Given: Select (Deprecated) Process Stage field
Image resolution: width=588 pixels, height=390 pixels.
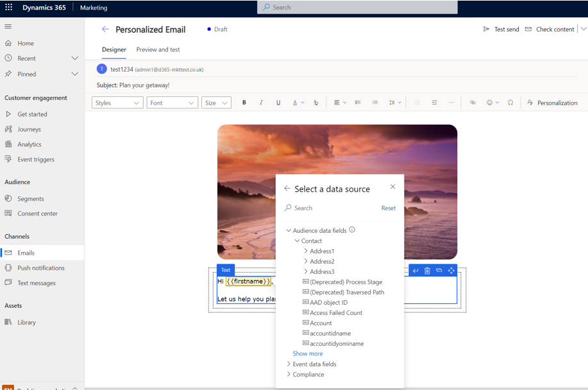Looking at the screenshot, I should (342, 282).
